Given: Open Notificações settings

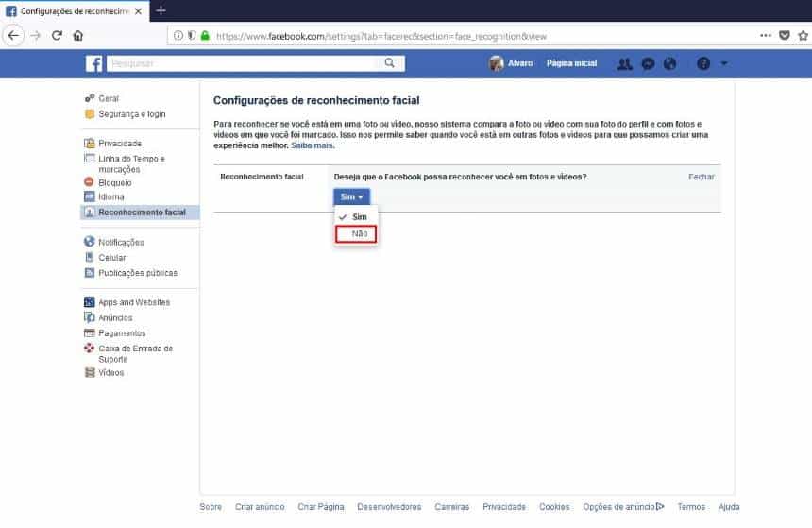Looking at the screenshot, I should click(114, 242).
